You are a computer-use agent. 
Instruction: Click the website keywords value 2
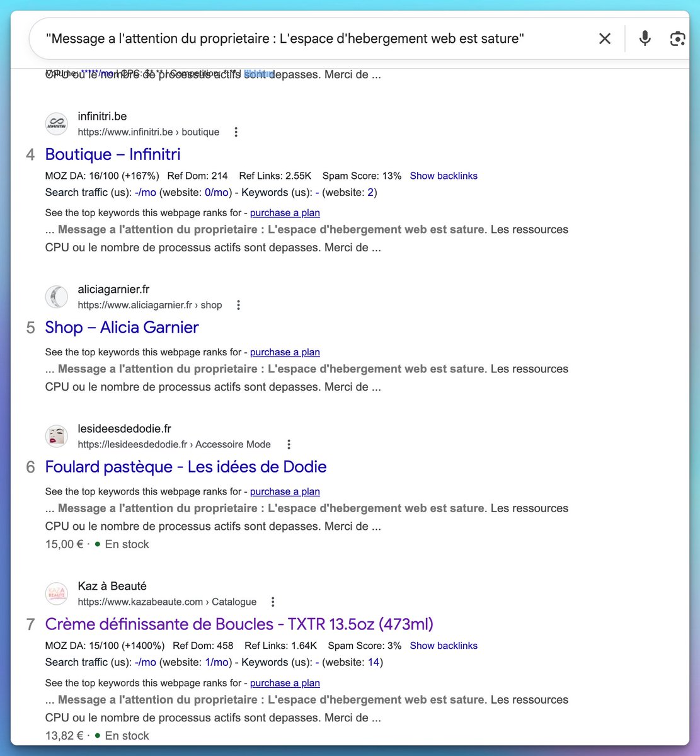click(371, 192)
